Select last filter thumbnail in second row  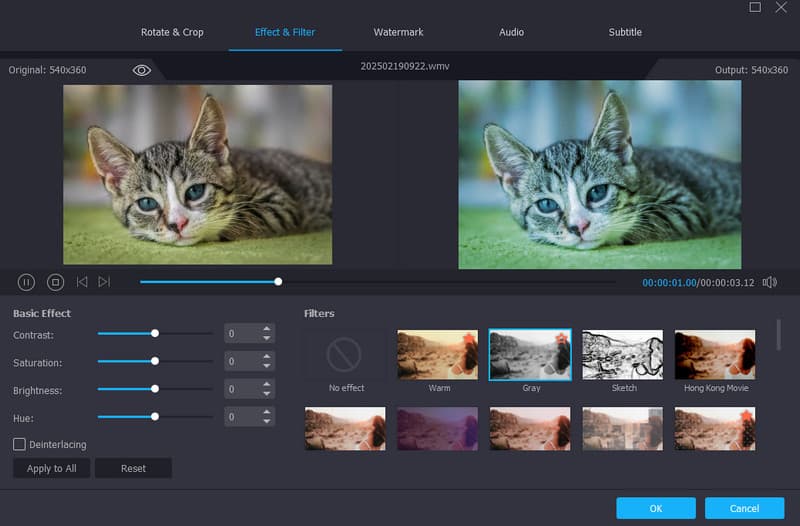pyautogui.click(x=715, y=429)
